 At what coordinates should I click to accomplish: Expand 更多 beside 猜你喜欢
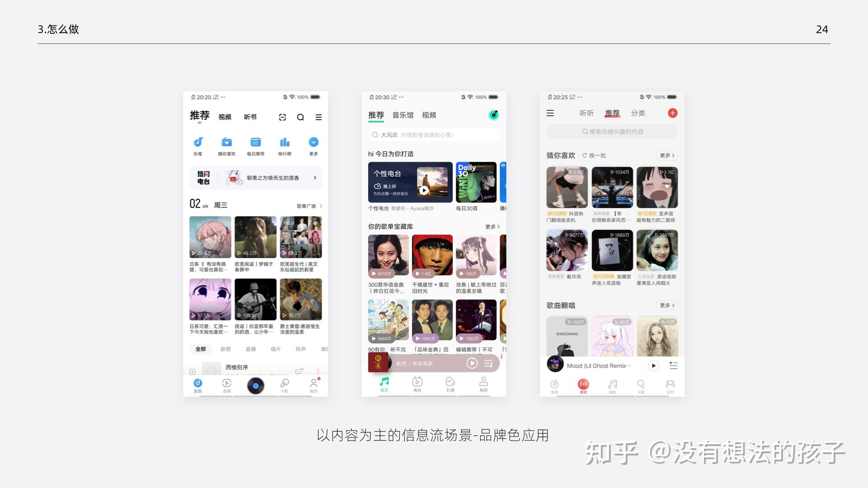pos(667,155)
